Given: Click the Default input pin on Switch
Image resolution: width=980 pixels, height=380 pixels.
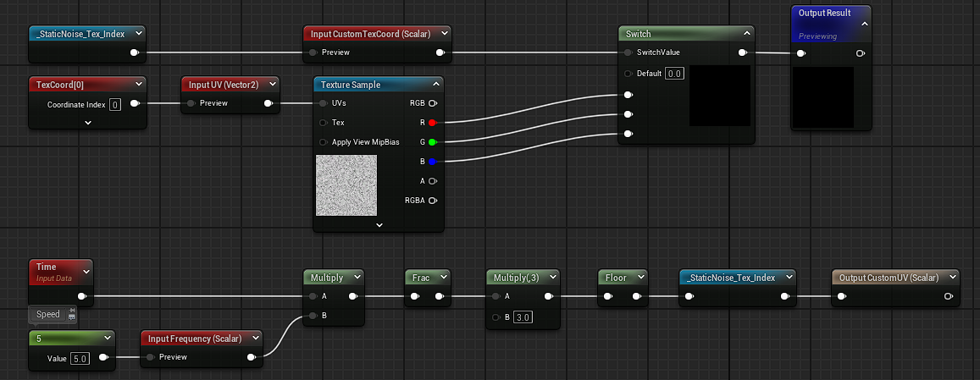Looking at the screenshot, I should tap(628, 74).
